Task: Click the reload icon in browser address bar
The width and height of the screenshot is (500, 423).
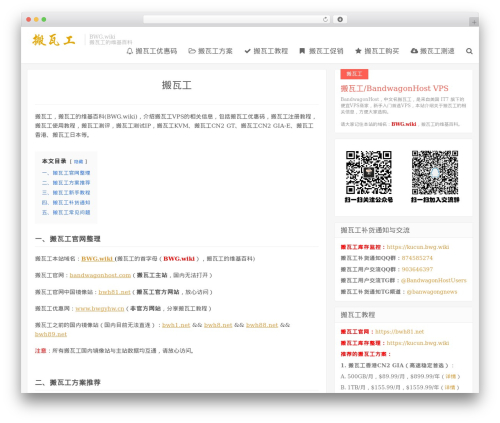Action: pos(325,19)
